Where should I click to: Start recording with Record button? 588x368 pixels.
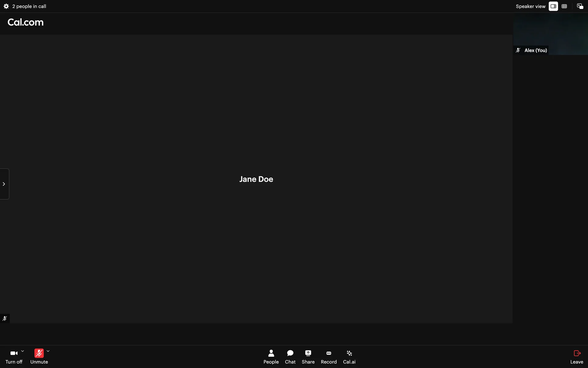[329, 357]
